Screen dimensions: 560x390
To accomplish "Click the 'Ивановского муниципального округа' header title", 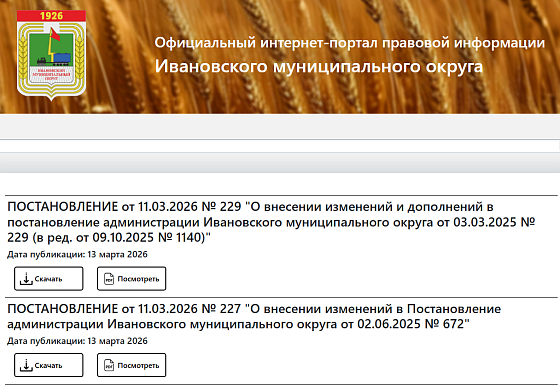I will click(x=319, y=66).
